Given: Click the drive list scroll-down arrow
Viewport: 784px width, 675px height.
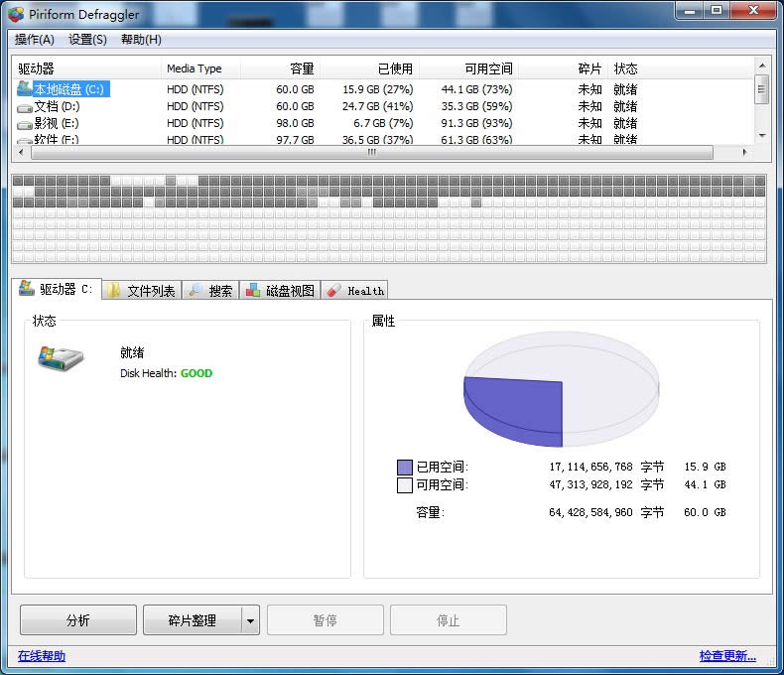Looking at the screenshot, I should [762, 135].
